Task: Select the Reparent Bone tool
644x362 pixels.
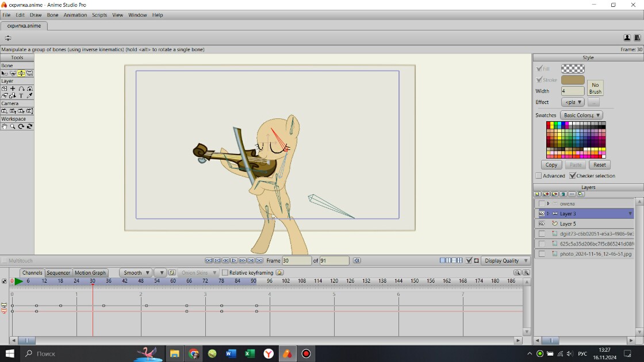Action: [x=29, y=73]
